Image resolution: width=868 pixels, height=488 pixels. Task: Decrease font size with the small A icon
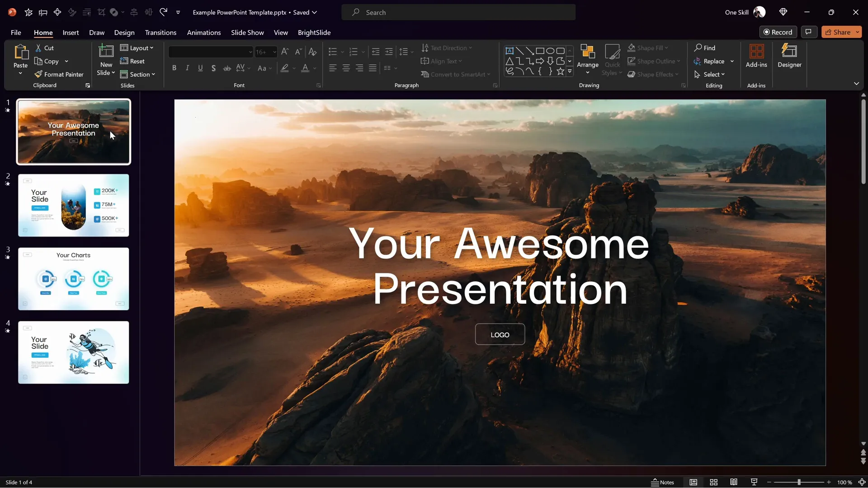(x=298, y=52)
